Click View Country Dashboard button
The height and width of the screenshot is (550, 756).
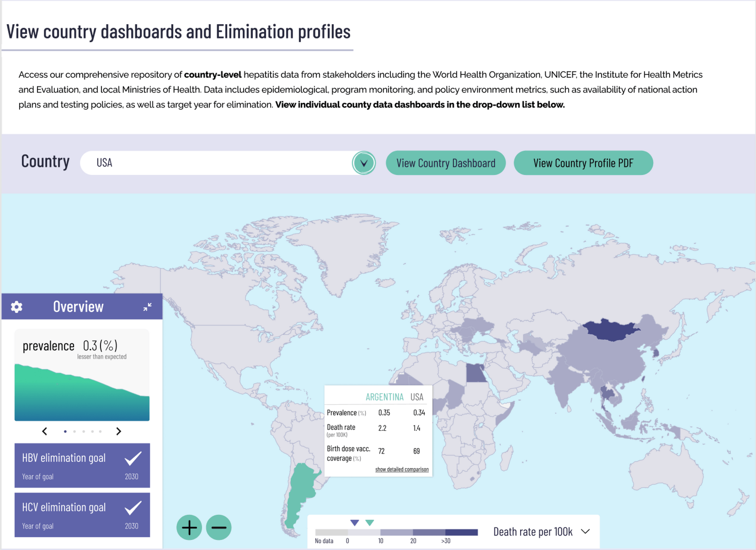click(x=446, y=163)
